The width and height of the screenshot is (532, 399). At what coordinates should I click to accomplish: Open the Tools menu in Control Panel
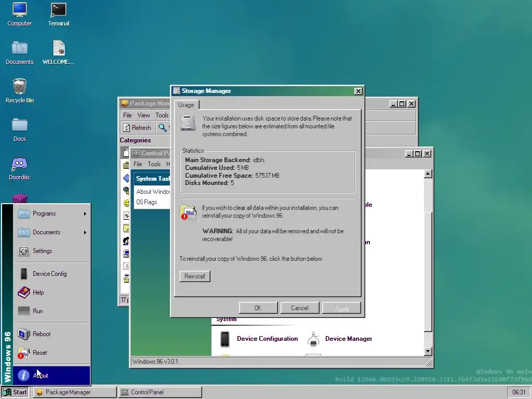coord(154,164)
